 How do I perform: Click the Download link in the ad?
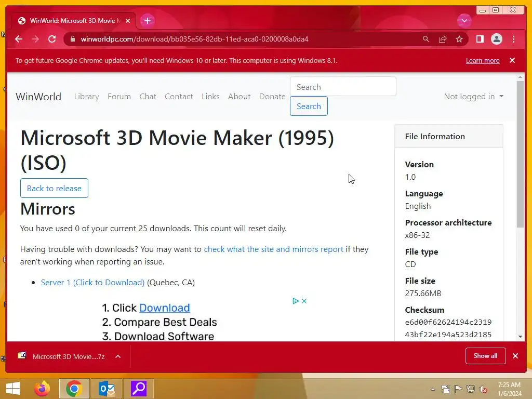(x=165, y=308)
